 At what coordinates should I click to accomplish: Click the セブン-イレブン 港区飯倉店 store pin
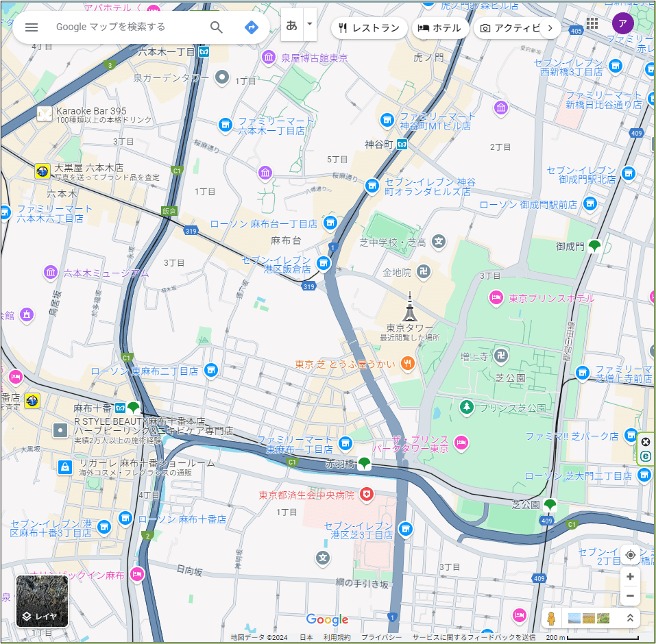(323, 264)
